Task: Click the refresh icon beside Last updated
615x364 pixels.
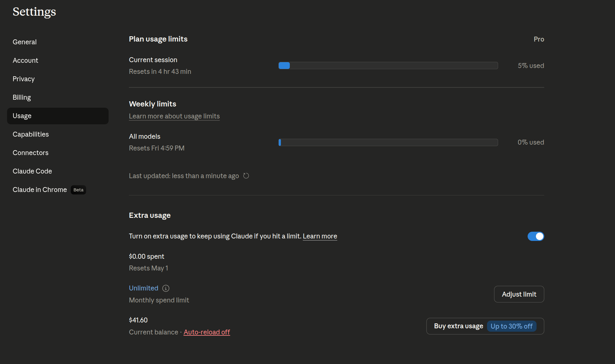Action: click(x=246, y=176)
